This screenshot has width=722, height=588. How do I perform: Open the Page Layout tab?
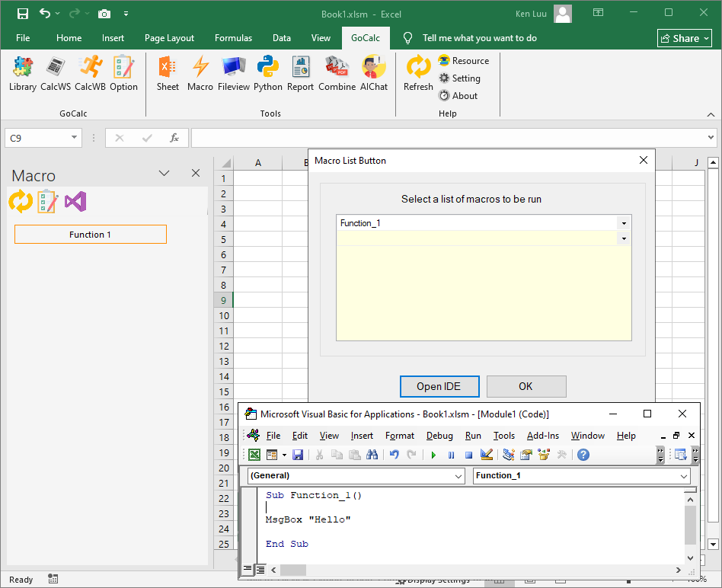click(x=169, y=38)
